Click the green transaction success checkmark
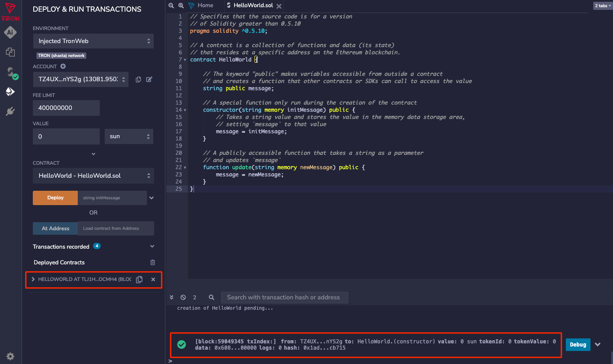The height and width of the screenshot is (364, 613). click(182, 344)
